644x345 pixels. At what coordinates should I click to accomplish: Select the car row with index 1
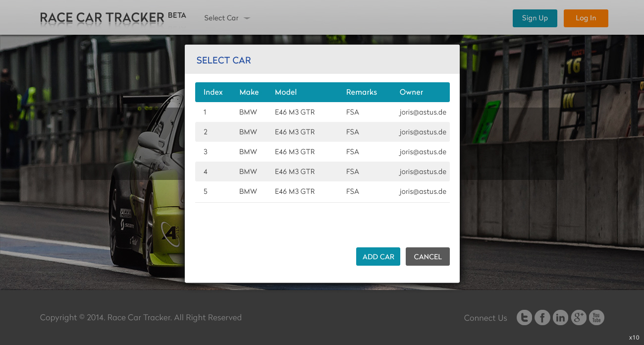coord(322,112)
